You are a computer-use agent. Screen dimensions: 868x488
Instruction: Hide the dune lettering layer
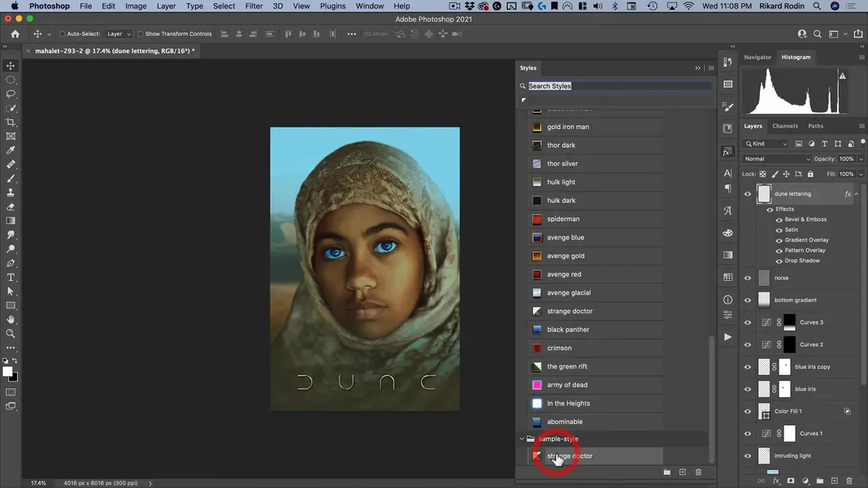point(748,193)
